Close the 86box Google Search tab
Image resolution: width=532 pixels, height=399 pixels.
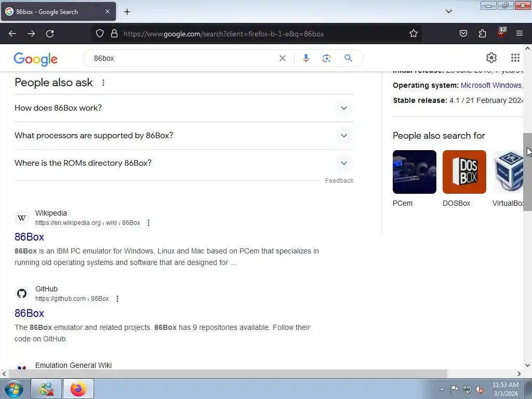click(107, 11)
